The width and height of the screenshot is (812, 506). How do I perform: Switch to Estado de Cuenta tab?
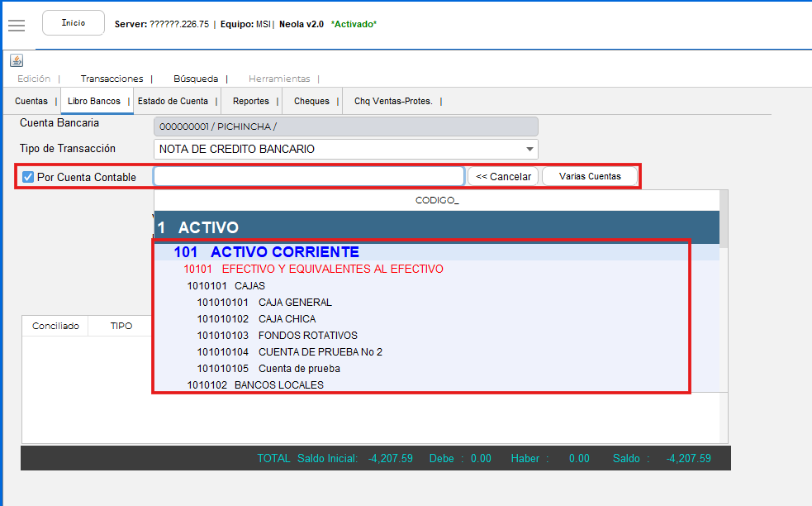pos(173,101)
